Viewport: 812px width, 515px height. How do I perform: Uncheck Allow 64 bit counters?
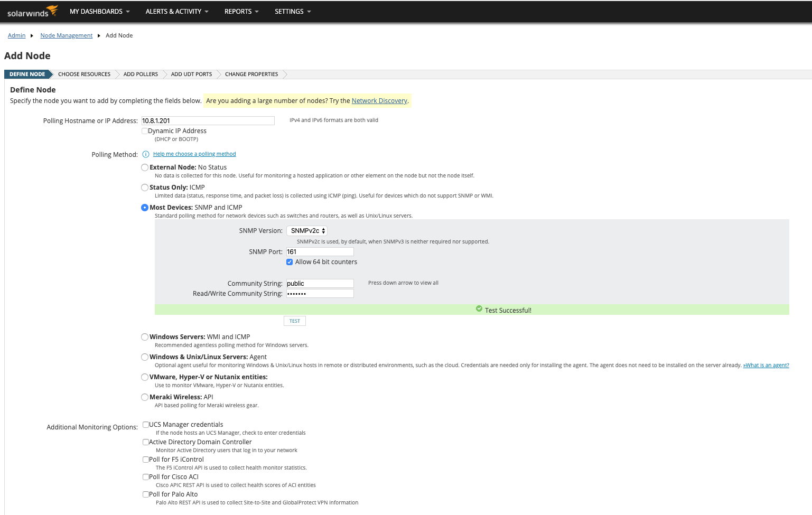click(290, 262)
